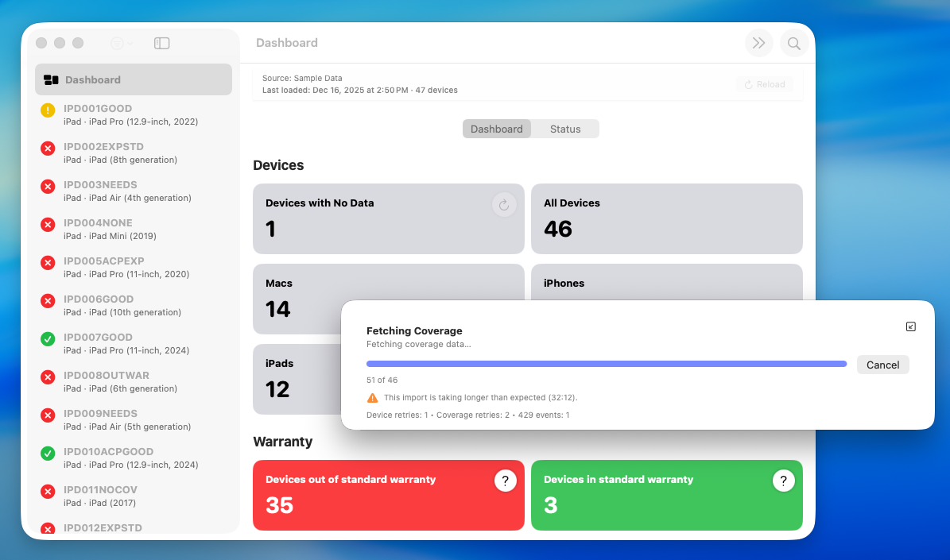Click the Reload button

764,84
